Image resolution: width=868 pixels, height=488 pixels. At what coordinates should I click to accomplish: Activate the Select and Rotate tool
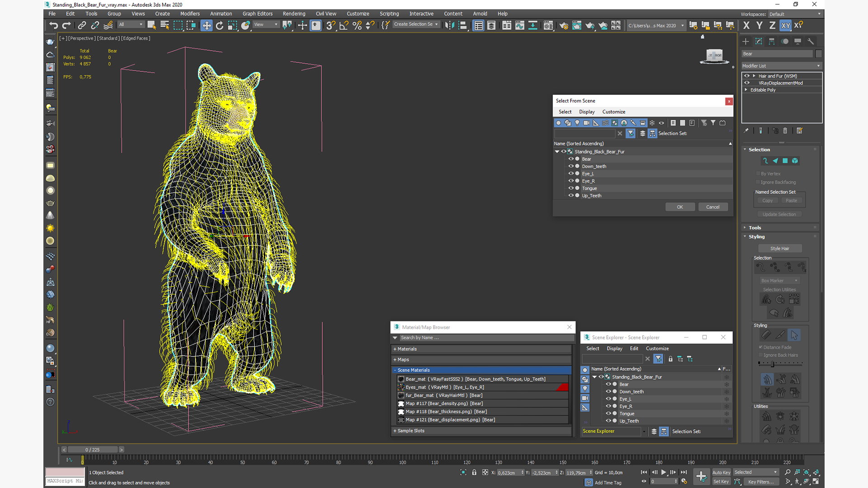(219, 25)
